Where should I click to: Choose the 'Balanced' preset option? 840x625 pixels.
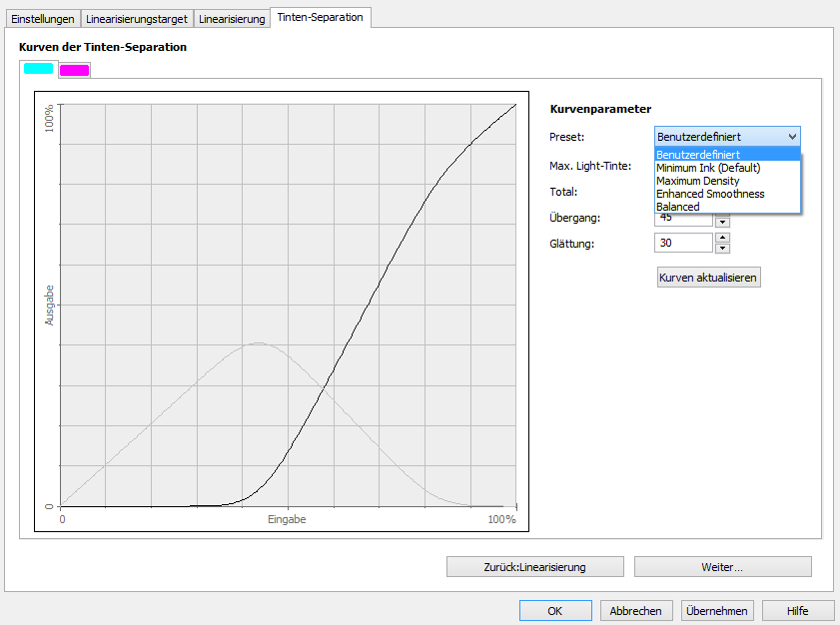click(x=678, y=207)
